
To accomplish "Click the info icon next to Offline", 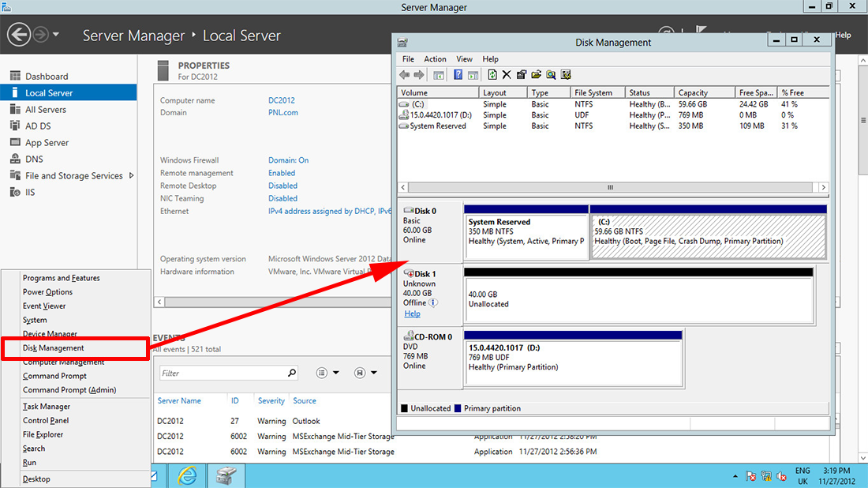I will [433, 302].
